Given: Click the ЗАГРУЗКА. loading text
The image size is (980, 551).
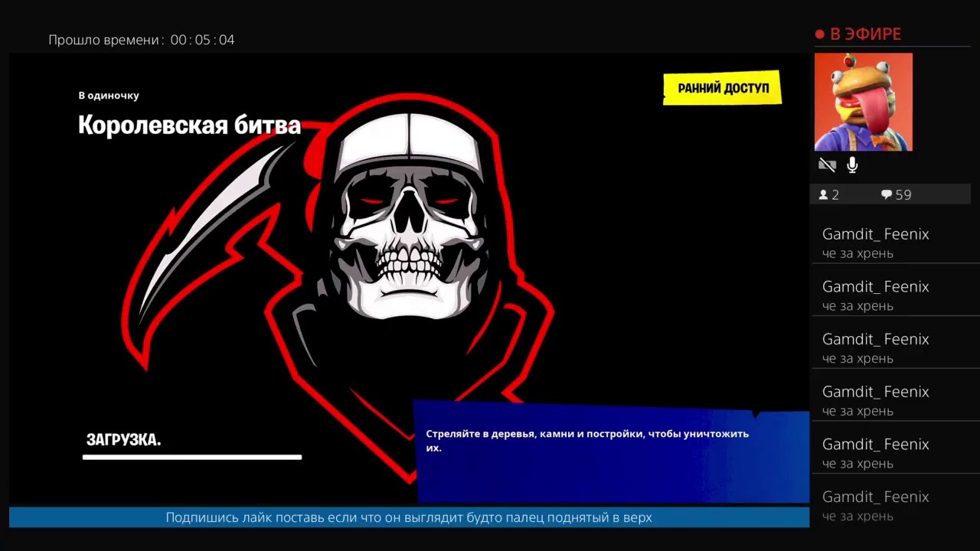Looking at the screenshot, I should 123,440.
